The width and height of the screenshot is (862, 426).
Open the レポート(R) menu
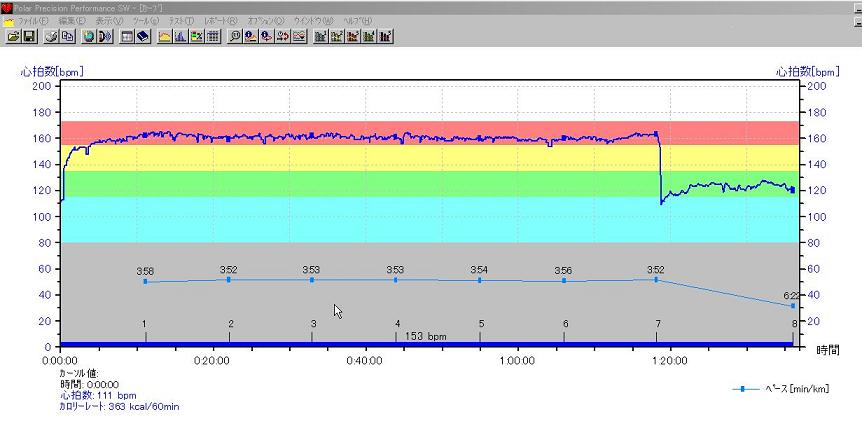[220, 21]
